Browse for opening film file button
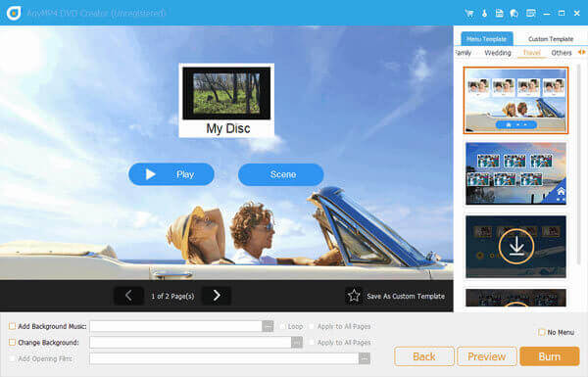 point(365,358)
